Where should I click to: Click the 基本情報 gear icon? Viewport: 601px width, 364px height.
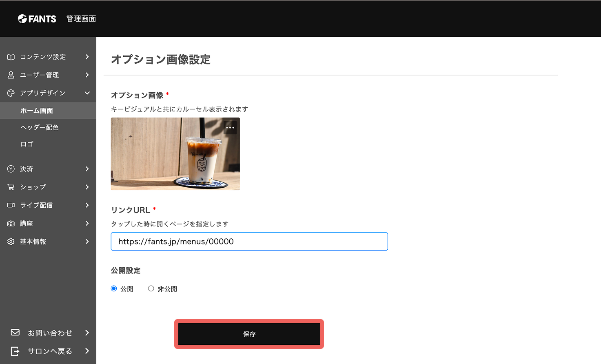click(11, 242)
